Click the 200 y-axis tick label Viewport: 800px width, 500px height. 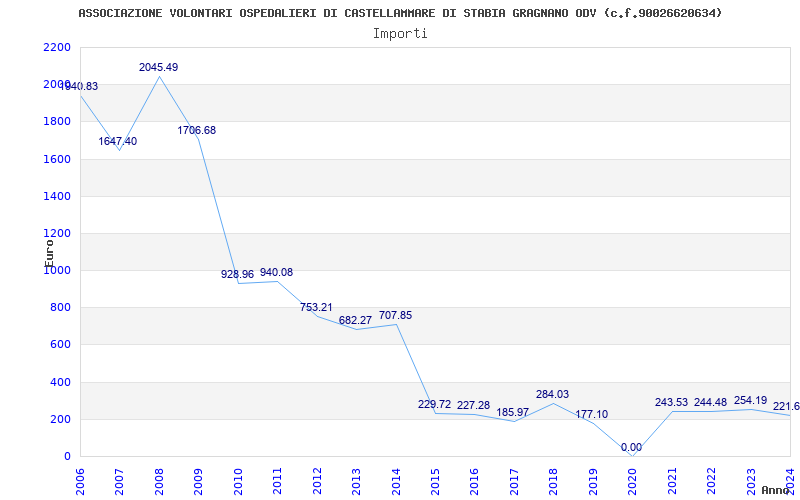60,419
